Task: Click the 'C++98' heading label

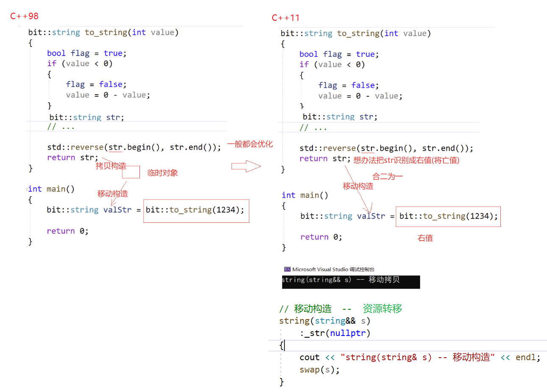Action: coord(25,17)
